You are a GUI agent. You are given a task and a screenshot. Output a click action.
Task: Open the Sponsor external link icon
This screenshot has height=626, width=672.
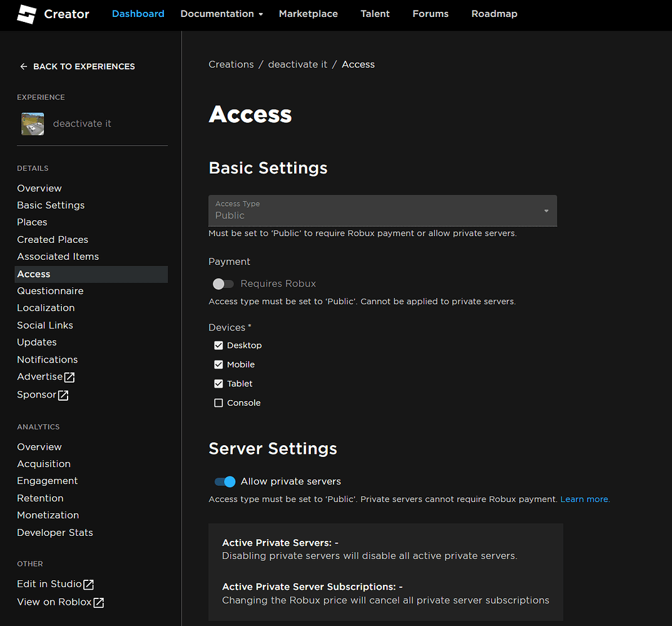[x=64, y=394]
